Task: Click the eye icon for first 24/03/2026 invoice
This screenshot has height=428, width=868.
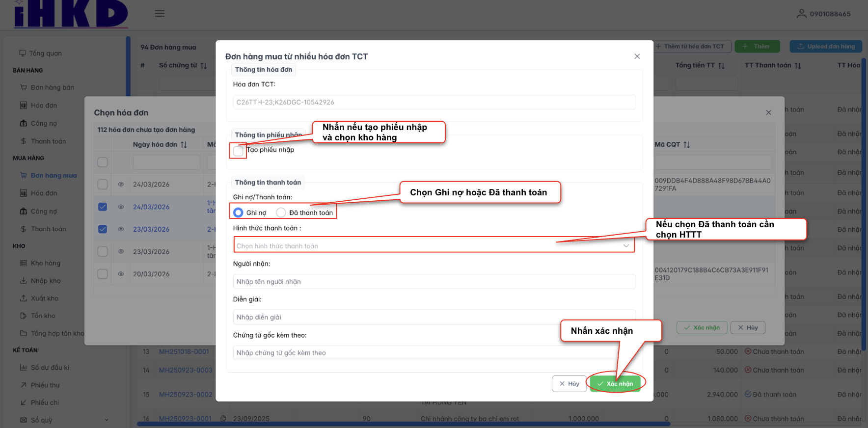Action: coord(121,185)
